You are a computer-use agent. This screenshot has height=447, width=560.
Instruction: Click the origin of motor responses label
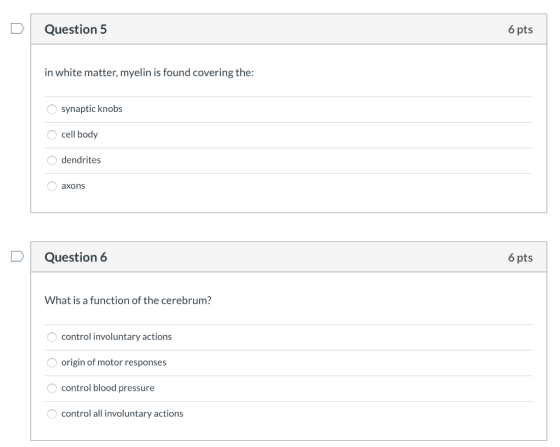click(x=114, y=362)
